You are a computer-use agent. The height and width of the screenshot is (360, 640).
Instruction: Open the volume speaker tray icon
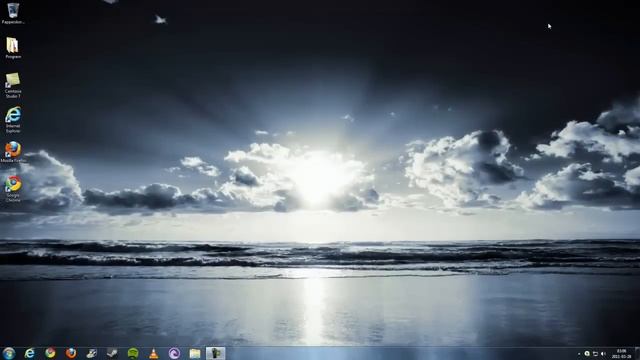603,354
